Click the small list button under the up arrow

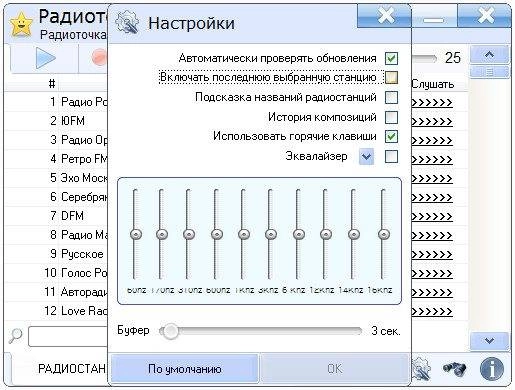489,71
